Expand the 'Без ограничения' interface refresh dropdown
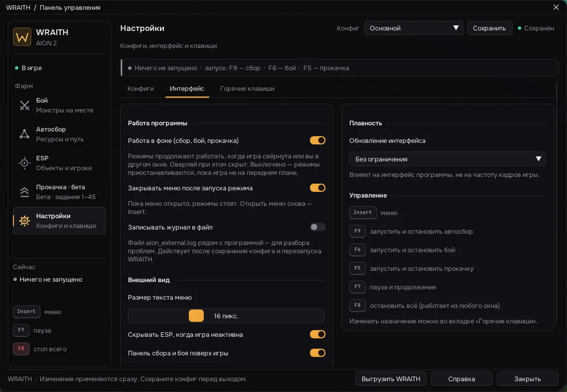This screenshot has width=567, height=392. coord(447,159)
